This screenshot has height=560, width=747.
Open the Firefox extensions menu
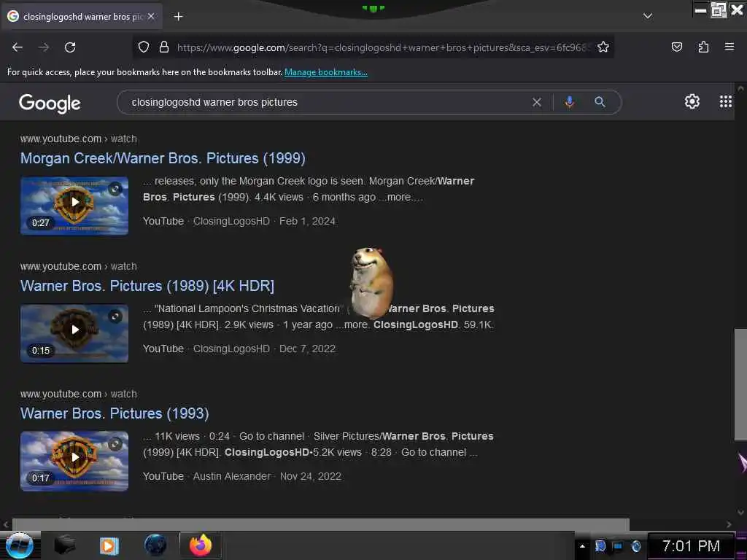tap(703, 47)
